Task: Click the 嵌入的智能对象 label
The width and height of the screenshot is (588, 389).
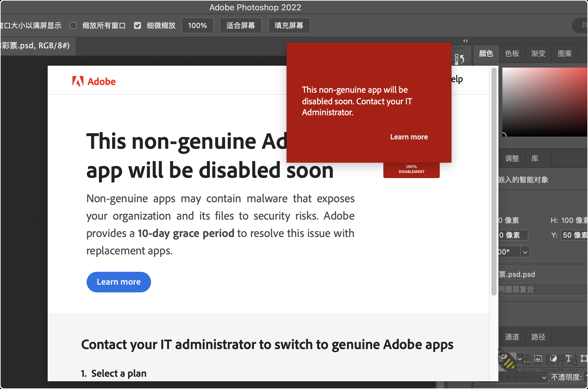Action: pos(523,180)
